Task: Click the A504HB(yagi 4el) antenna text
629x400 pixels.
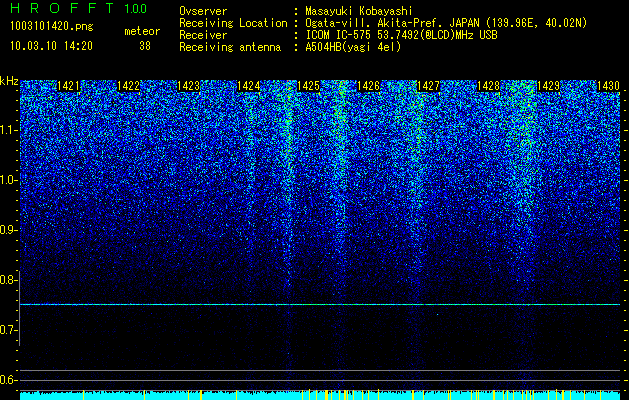Action: (x=353, y=47)
